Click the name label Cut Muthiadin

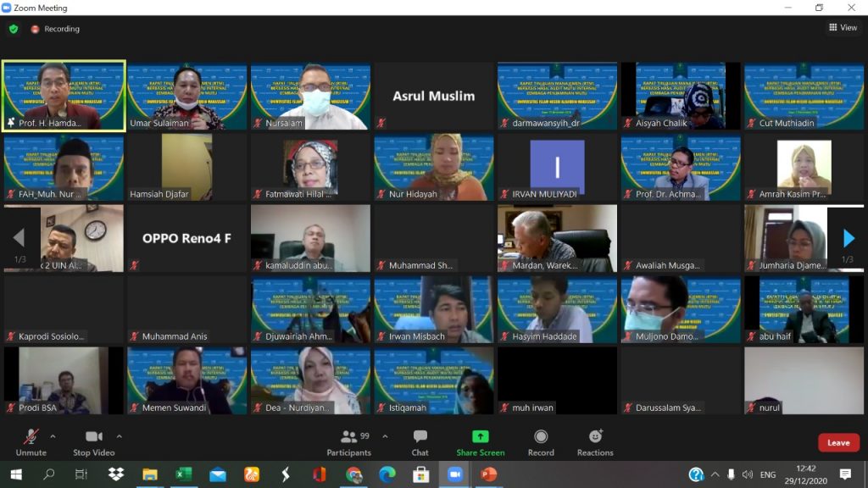click(x=786, y=123)
